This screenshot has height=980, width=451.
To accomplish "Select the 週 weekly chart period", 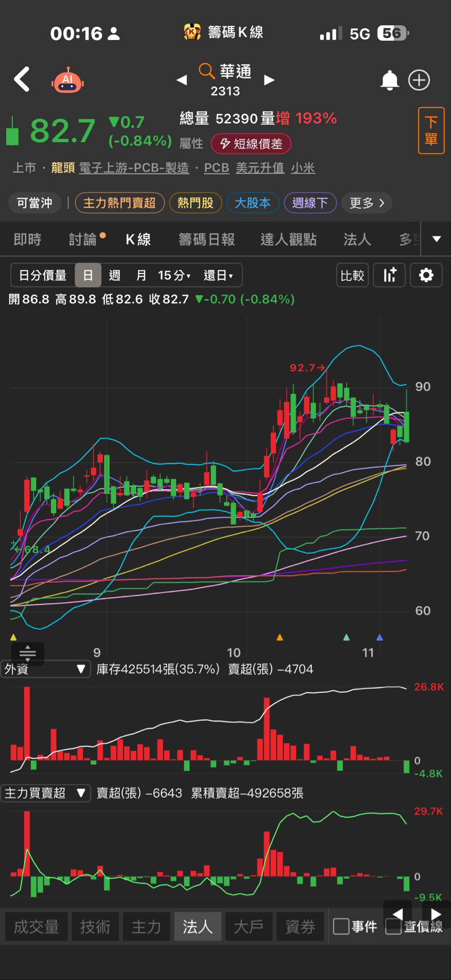I will pyautogui.click(x=114, y=275).
